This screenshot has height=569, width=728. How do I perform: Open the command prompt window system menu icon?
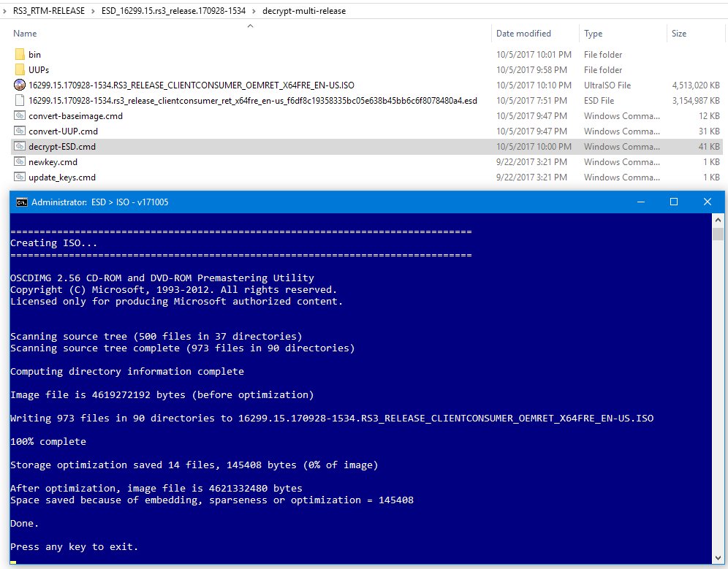point(21,202)
